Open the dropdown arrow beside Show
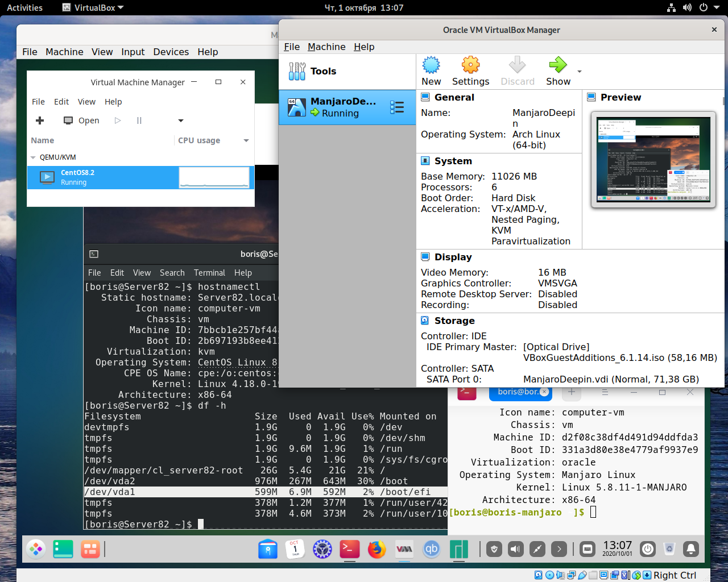728x582 pixels. click(x=580, y=72)
